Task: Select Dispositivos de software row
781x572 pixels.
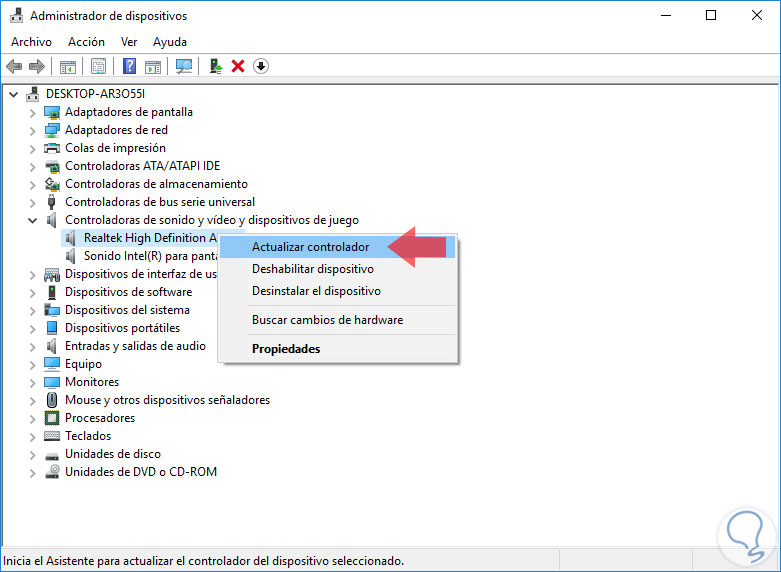Action: coord(129,292)
